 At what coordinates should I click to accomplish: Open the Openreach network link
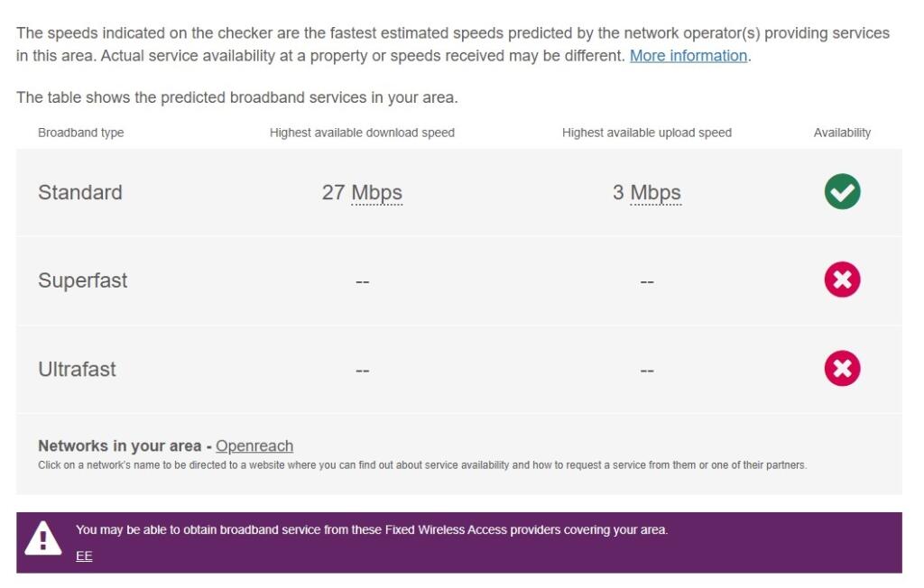coord(254,446)
